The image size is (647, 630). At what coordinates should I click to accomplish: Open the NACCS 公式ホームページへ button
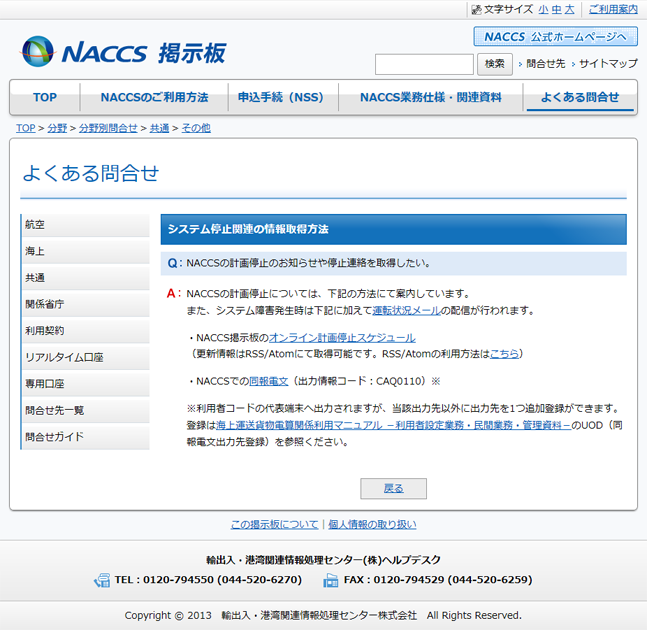point(555,37)
